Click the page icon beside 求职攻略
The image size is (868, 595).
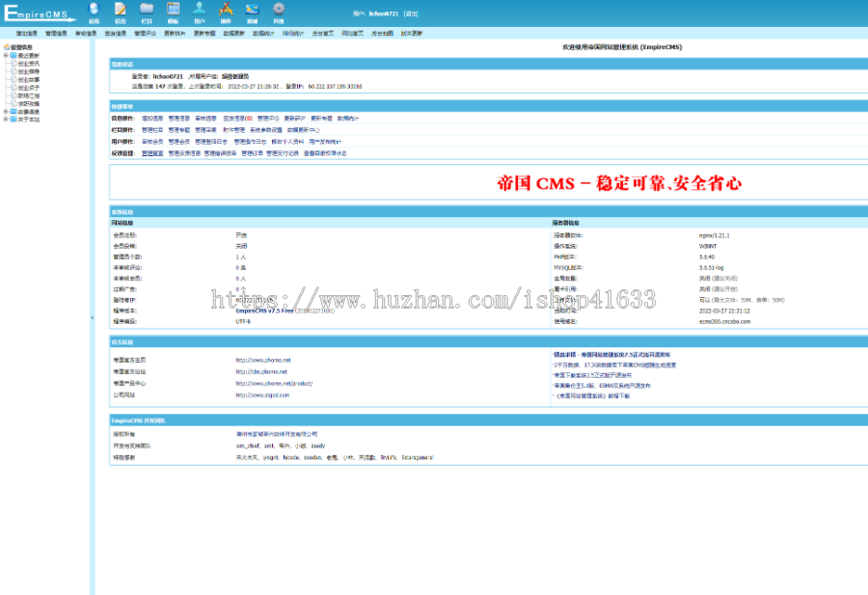tap(14, 103)
